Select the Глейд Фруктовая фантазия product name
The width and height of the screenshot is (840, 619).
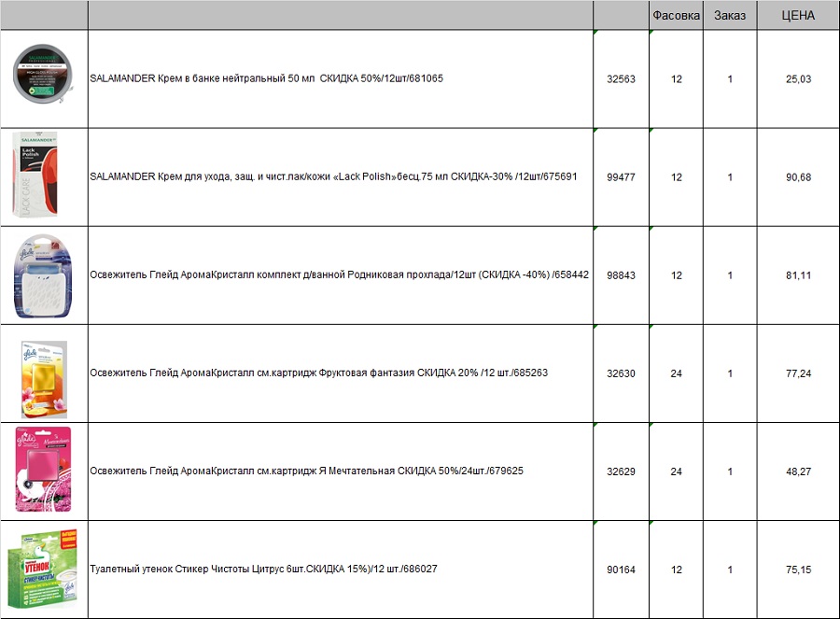point(319,373)
